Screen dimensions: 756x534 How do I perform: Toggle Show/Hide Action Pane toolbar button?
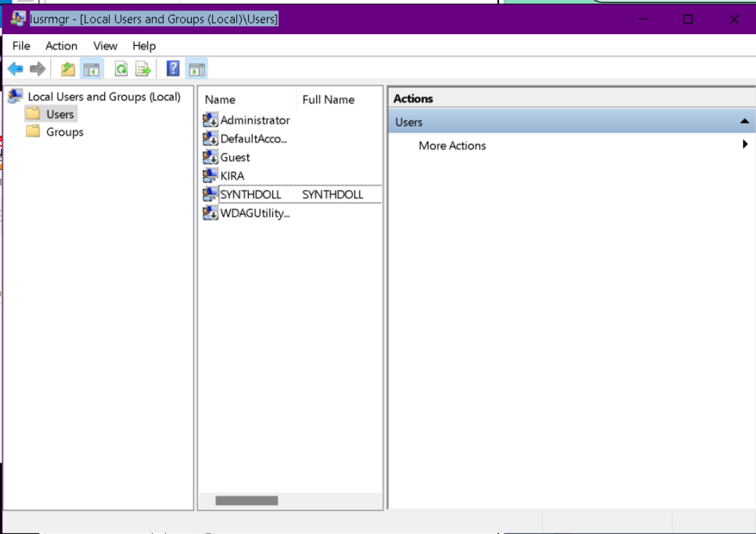click(197, 69)
